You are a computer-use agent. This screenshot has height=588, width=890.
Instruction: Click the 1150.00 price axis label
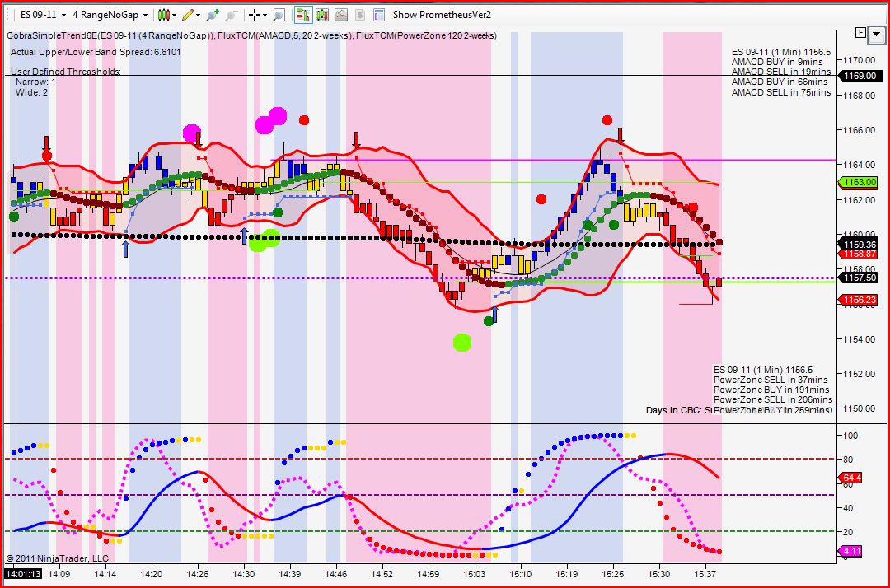coord(859,408)
